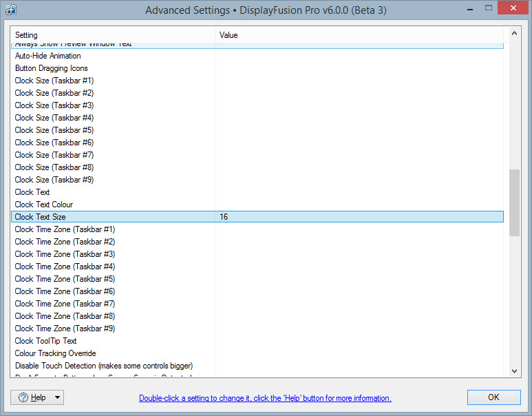This screenshot has height=416, width=532.
Task: Click the vertical scrollbar thumb
Action: pos(514,202)
